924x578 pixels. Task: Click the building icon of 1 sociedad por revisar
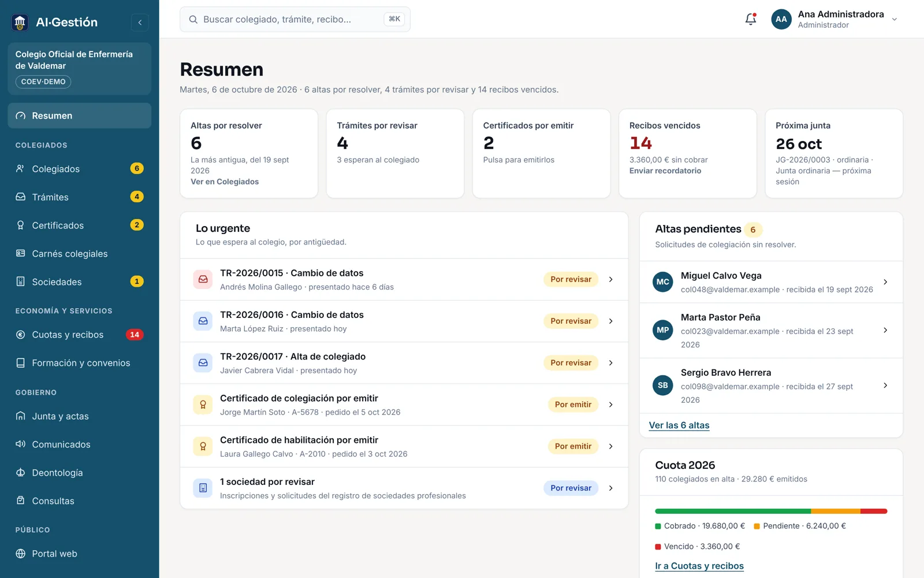click(x=203, y=488)
